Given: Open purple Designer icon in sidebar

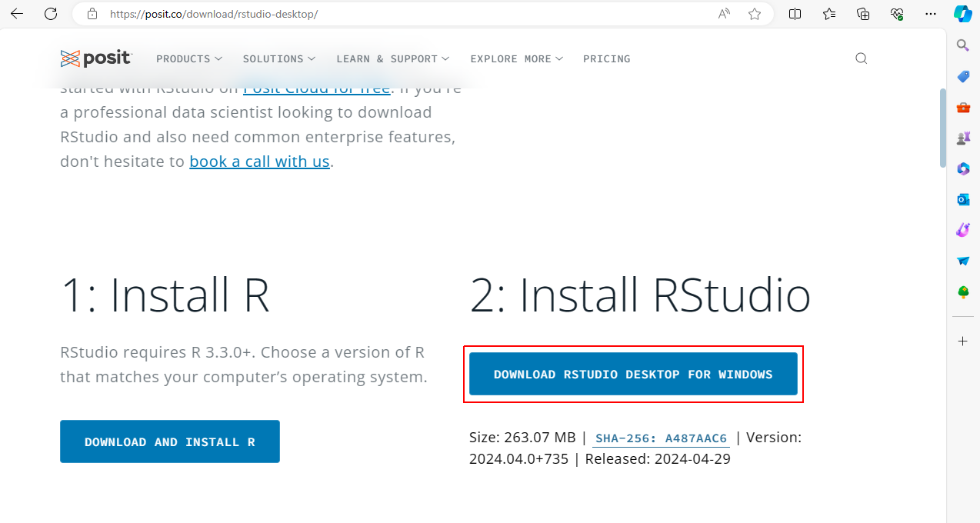Looking at the screenshot, I should pos(963,230).
